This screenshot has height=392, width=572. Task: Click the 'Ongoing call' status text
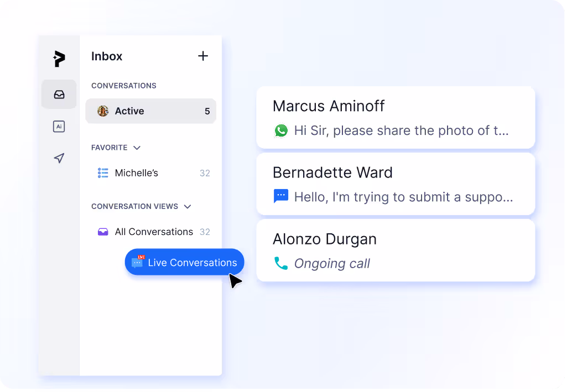pyautogui.click(x=332, y=264)
